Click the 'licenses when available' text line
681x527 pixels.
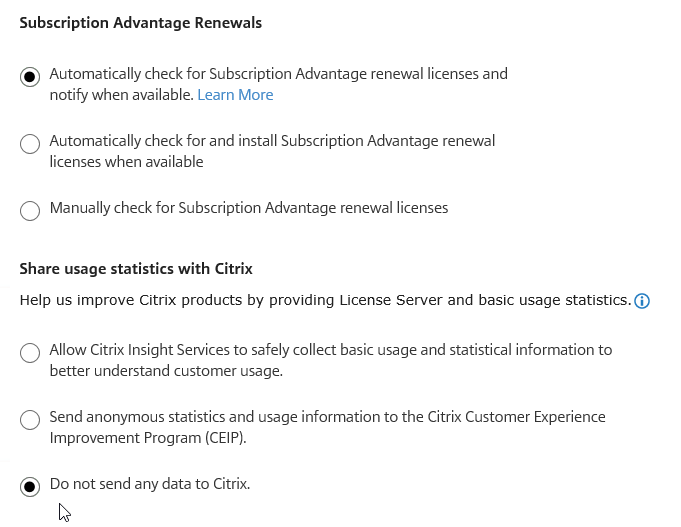pyautogui.click(x=126, y=162)
